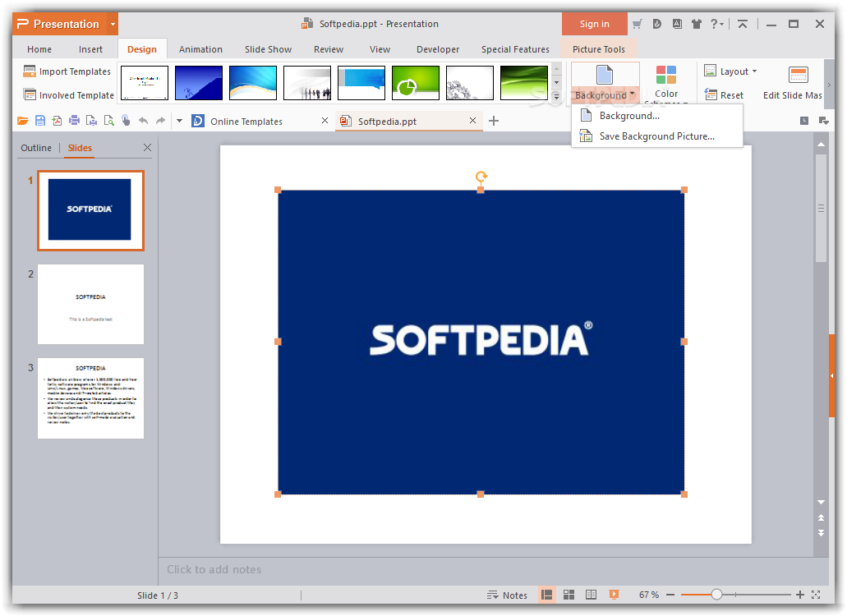Choose Save Background Picture... menu entry

click(657, 136)
